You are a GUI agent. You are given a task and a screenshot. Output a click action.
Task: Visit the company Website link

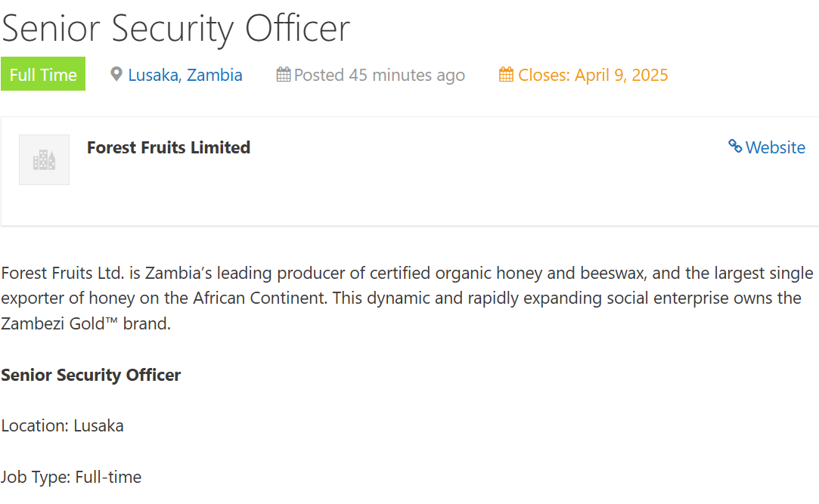click(775, 147)
